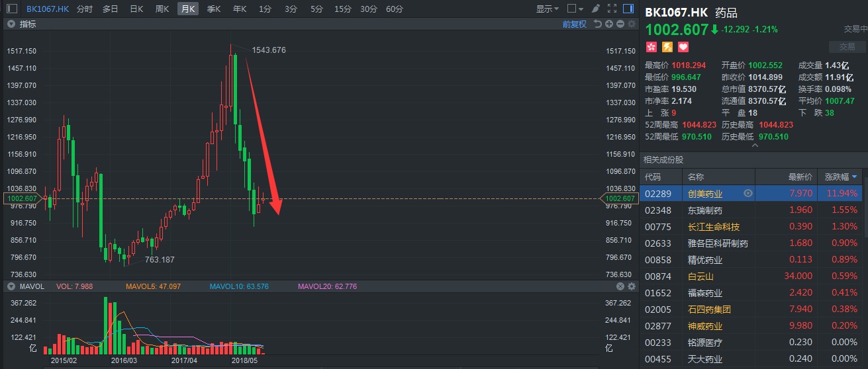The height and width of the screenshot is (369, 868).
Task: Open MAVOL indicator settings gear
Action: [x=631, y=286]
